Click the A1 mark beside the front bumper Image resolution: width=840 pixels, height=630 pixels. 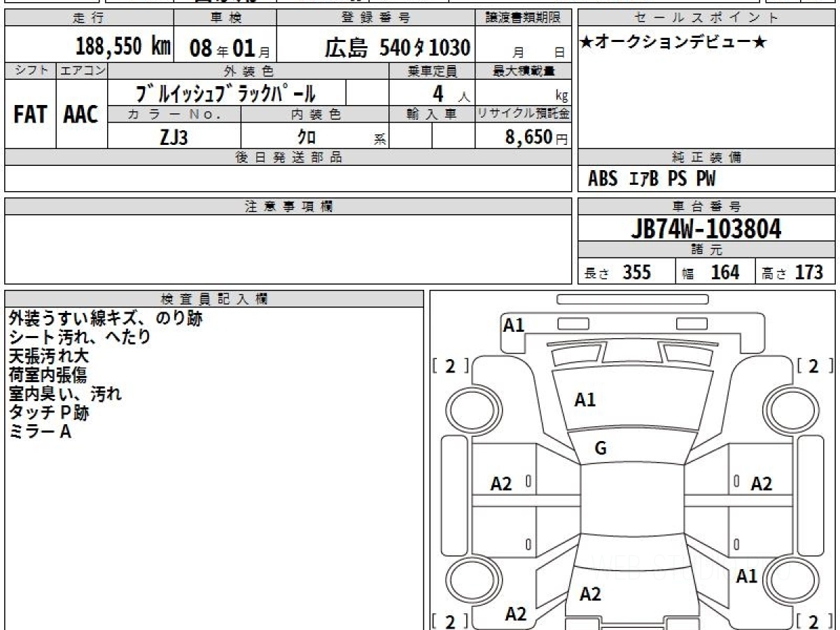tap(514, 325)
